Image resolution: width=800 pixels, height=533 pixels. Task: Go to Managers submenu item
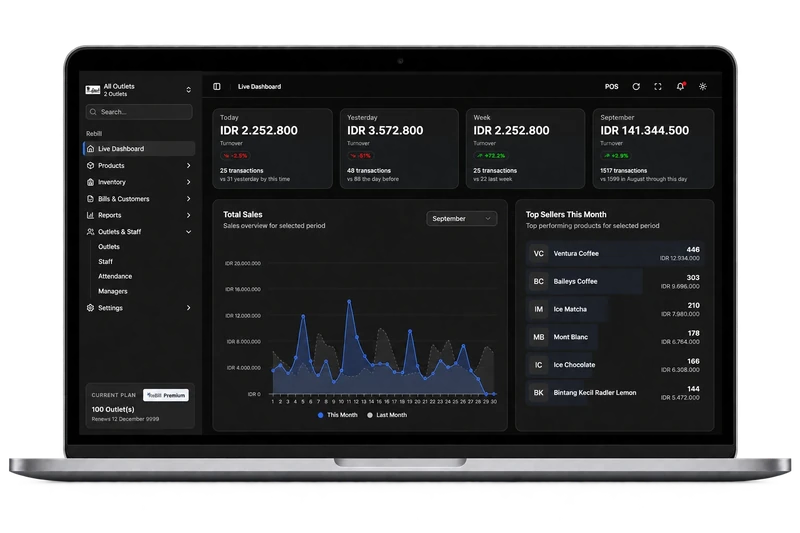coord(113,291)
